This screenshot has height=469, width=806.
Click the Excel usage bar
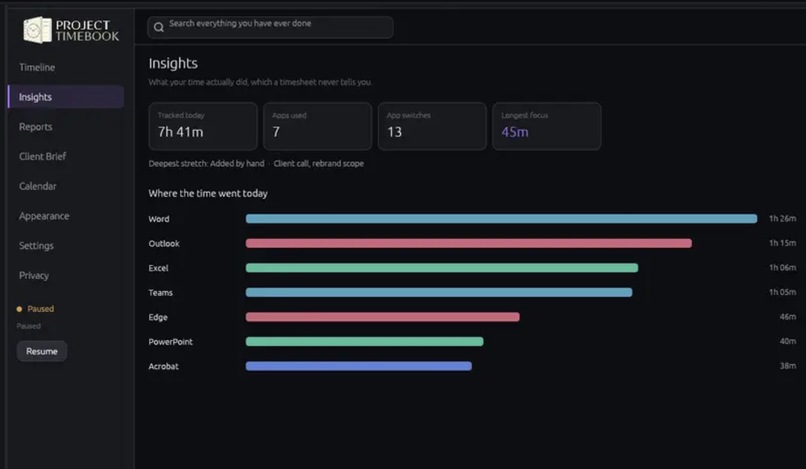(x=442, y=268)
